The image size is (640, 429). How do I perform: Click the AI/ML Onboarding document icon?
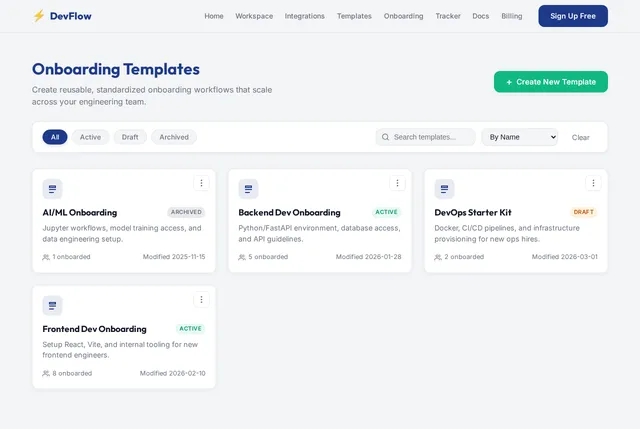tap(52, 189)
